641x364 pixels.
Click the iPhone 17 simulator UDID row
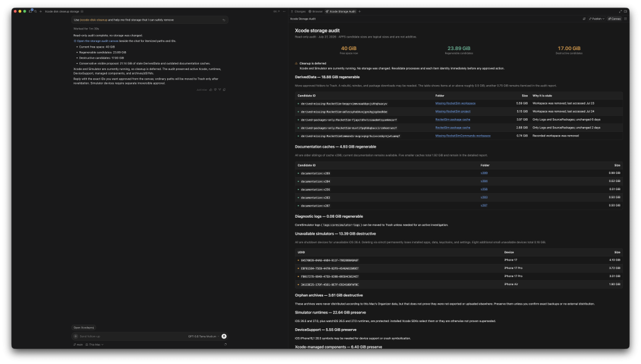[x=459, y=260]
